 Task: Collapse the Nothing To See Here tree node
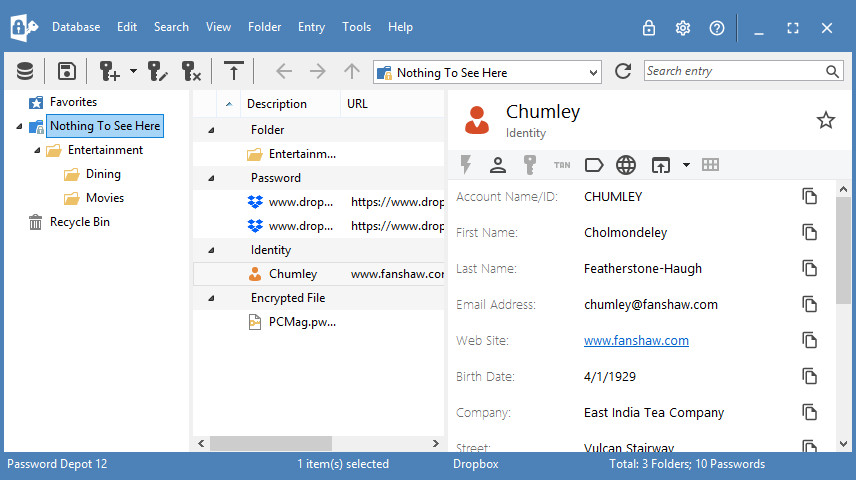[x=20, y=126]
